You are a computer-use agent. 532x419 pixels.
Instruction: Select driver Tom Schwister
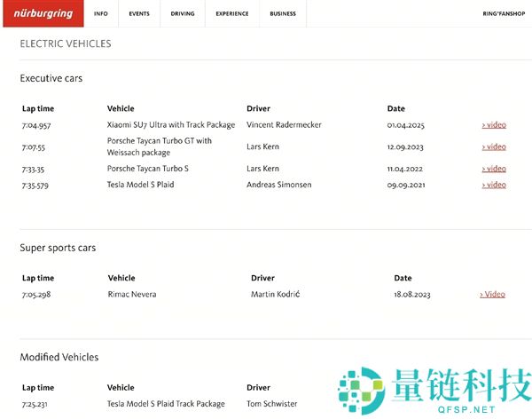[272, 404]
